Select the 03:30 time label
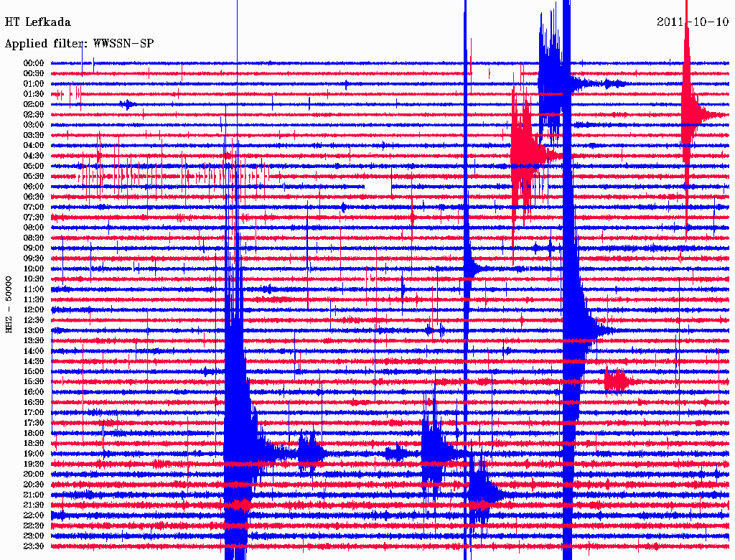The width and height of the screenshot is (735, 560). [x=34, y=135]
